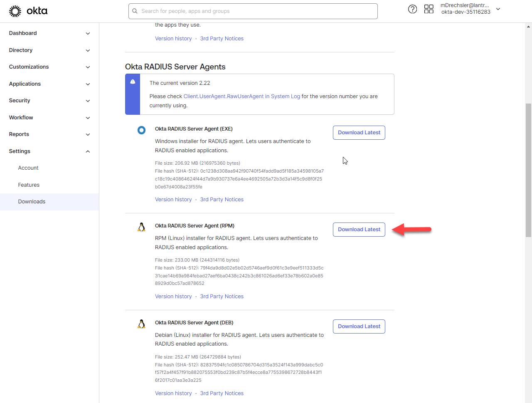This screenshot has height=403, width=532.
Task: Open the apps grid icon
Action: (429, 9)
